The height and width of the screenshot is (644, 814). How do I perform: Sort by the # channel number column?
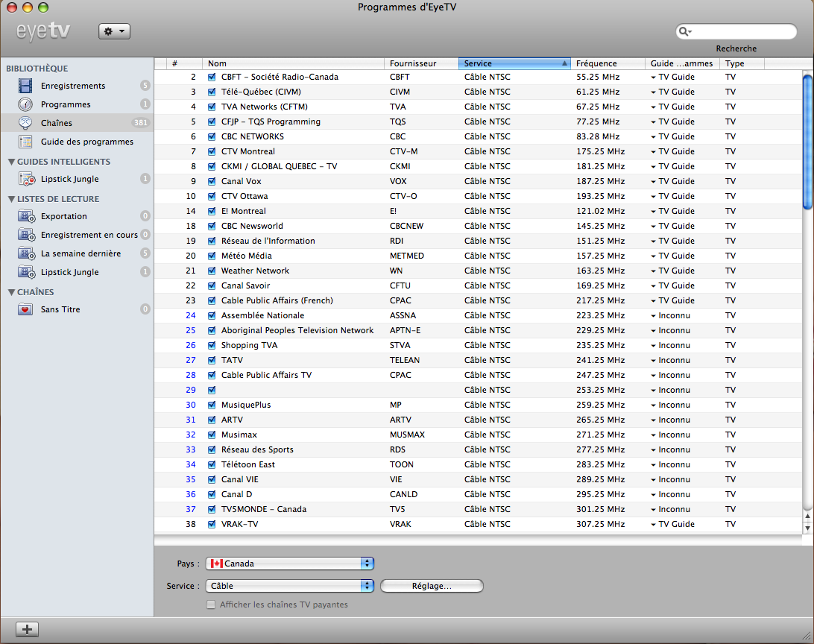pos(184,63)
